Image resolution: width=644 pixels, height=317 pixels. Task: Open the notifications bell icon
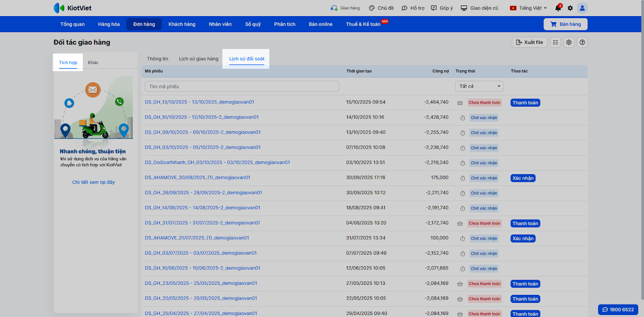click(558, 8)
